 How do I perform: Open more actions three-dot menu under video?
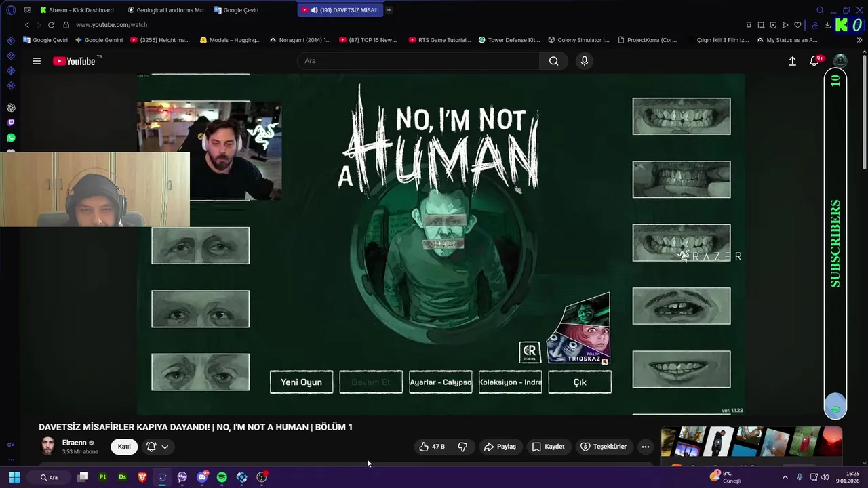[646, 447]
